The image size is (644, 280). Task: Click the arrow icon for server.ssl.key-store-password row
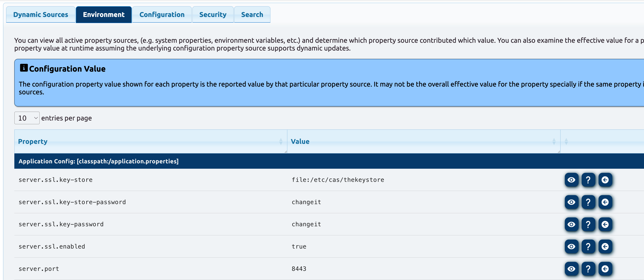click(x=605, y=202)
